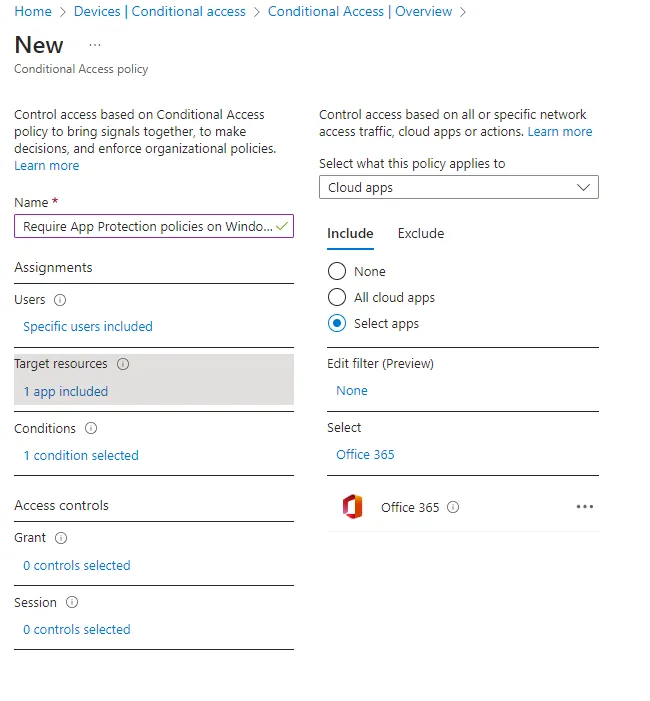Image resolution: width=650 pixels, height=701 pixels.
Task: Click the Session info icon
Action: (72, 603)
